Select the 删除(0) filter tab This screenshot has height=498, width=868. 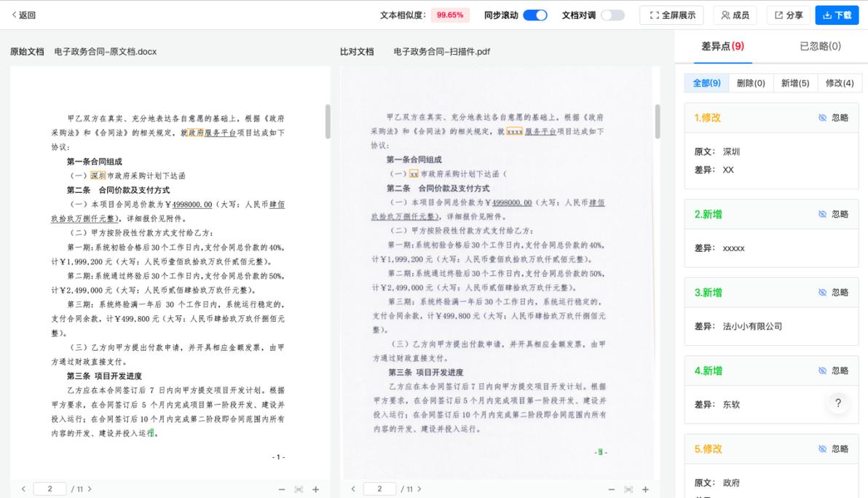click(751, 83)
